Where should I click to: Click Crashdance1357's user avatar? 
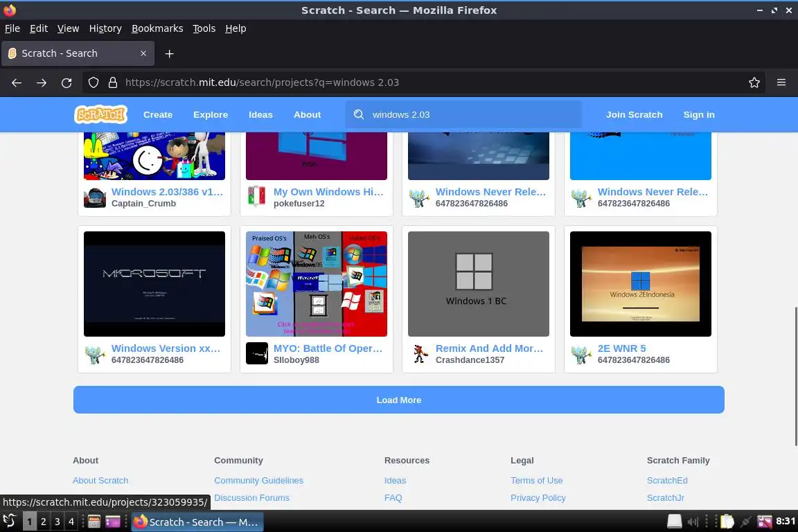pyautogui.click(x=419, y=353)
